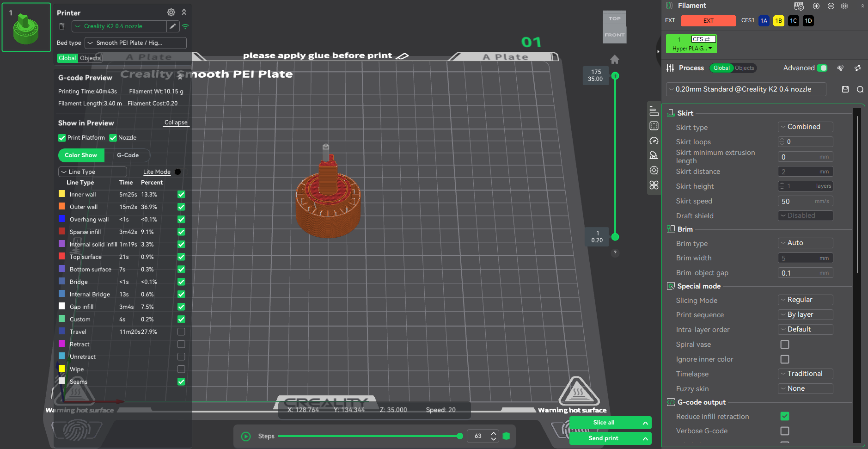This screenshot has height=449, width=868.
Task: Remove a filament with the minus icon
Action: click(831, 6)
